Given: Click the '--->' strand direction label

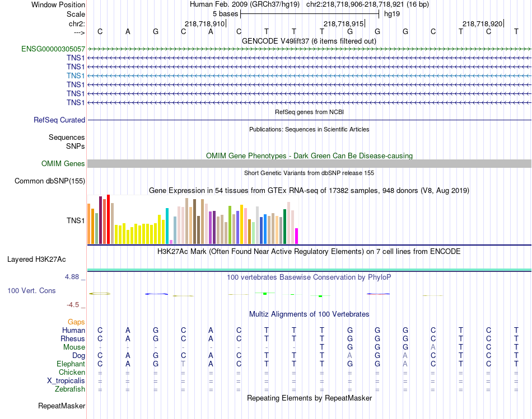Looking at the screenshot, I should pyautogui.click(x=79, y=32).
